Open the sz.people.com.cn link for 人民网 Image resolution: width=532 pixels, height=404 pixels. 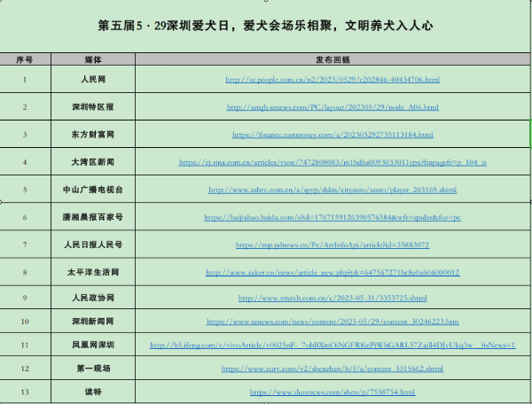coord(332,80)
